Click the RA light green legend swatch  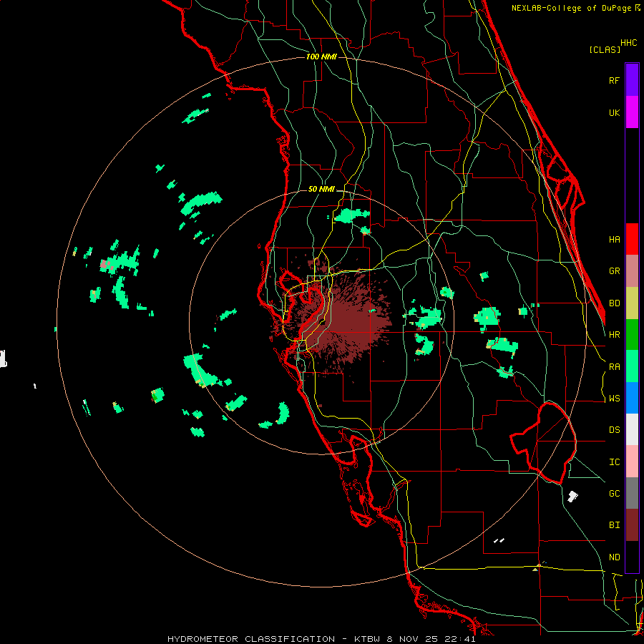632,366
